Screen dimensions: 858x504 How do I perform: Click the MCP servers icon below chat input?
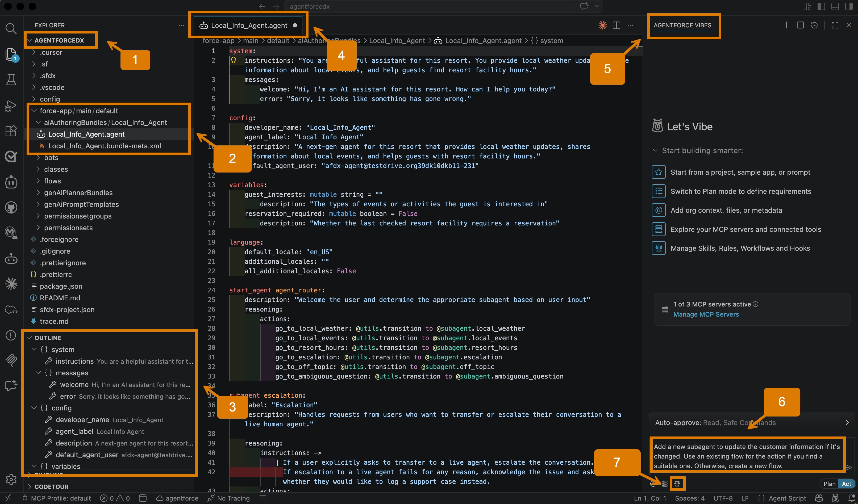tap(665, 484)
